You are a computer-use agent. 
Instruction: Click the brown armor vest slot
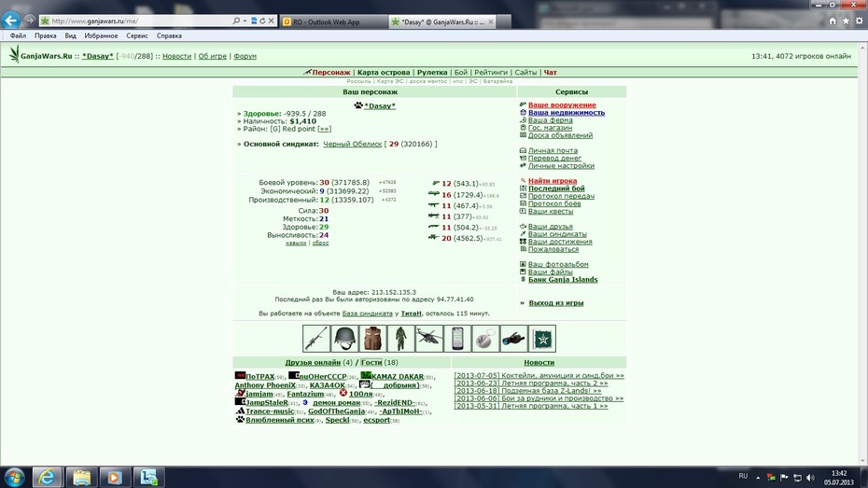point(372,338)
